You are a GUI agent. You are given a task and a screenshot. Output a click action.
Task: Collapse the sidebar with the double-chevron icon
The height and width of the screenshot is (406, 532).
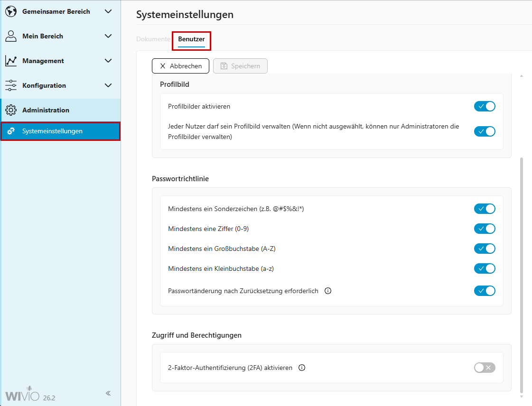(x=108, y=393)
